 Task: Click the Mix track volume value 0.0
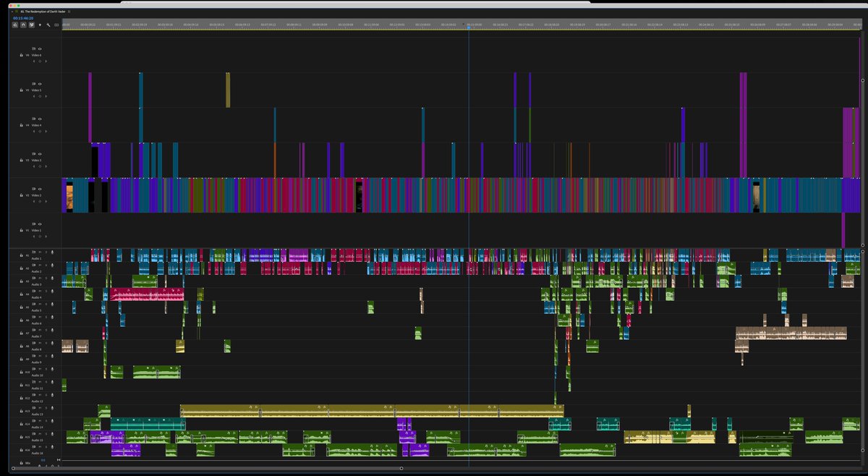pos(43,460)
